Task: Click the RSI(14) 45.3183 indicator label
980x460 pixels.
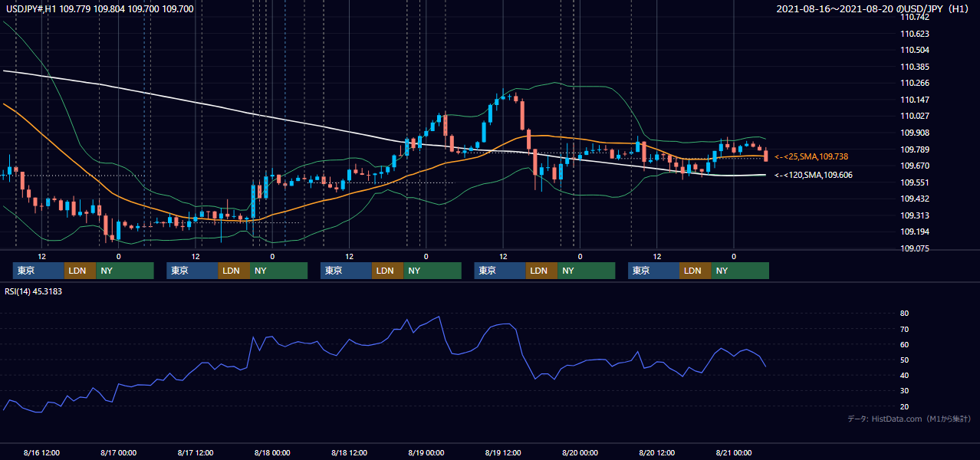Action: (33, 291)
